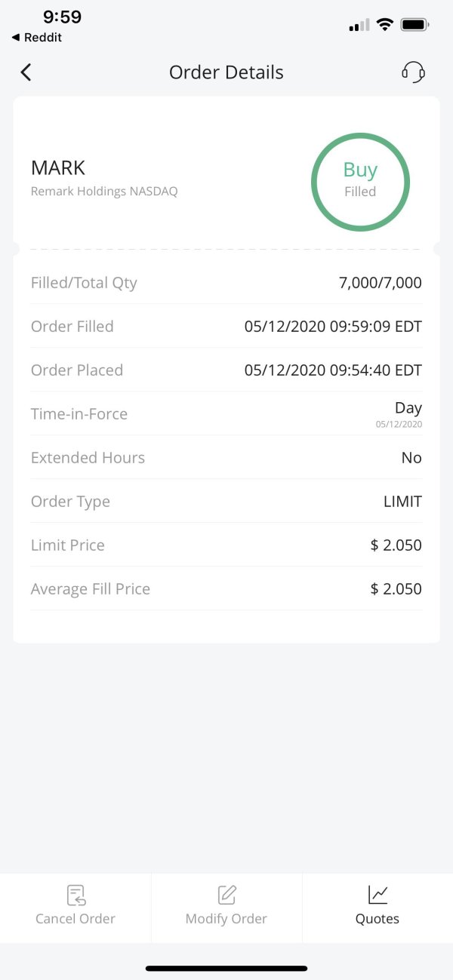
Task: Tap the Time-in-Force Day value
Action: [x=408, y=408]
